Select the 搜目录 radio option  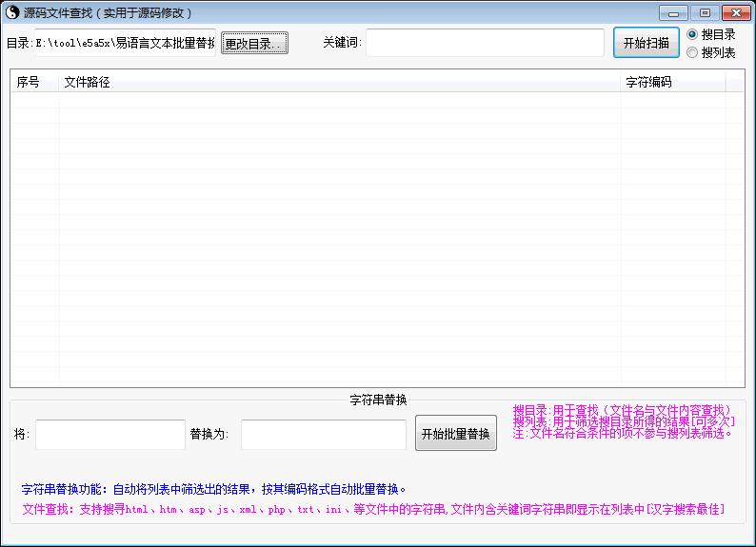[x=692, y=34]
